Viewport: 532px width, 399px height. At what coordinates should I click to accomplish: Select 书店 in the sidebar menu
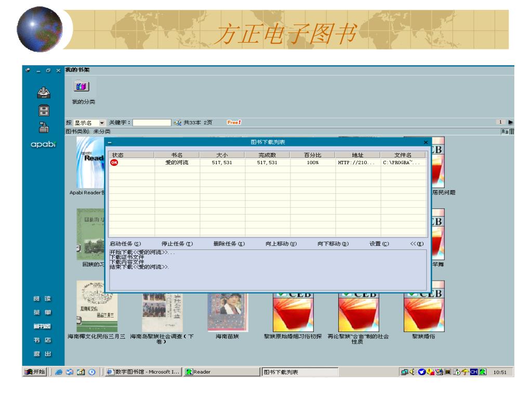pyautogui.click(x=42, y=340)
